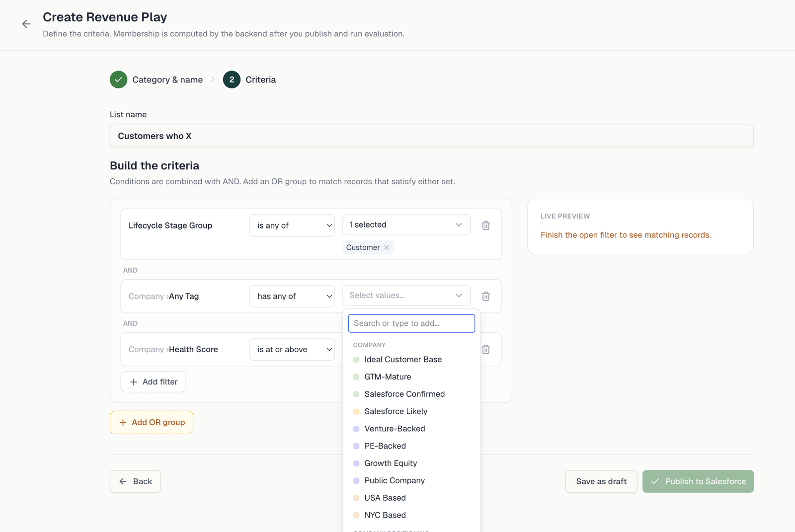795x532 pixels.
Task: Select the Salesforce Confirmed tag
Action: pos(411,394)
